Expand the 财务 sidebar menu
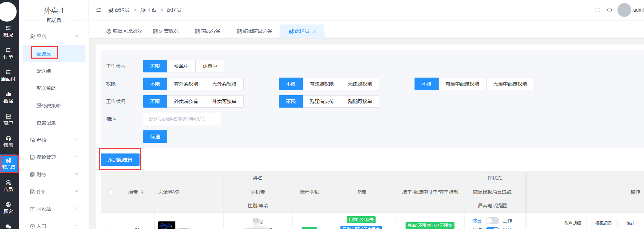 pos(54,175)
